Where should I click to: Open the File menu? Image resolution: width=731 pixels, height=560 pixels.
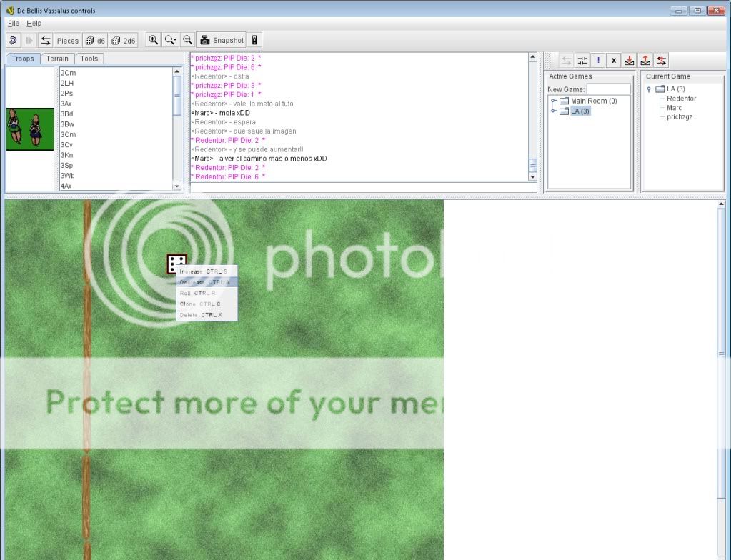click(14, 24)
